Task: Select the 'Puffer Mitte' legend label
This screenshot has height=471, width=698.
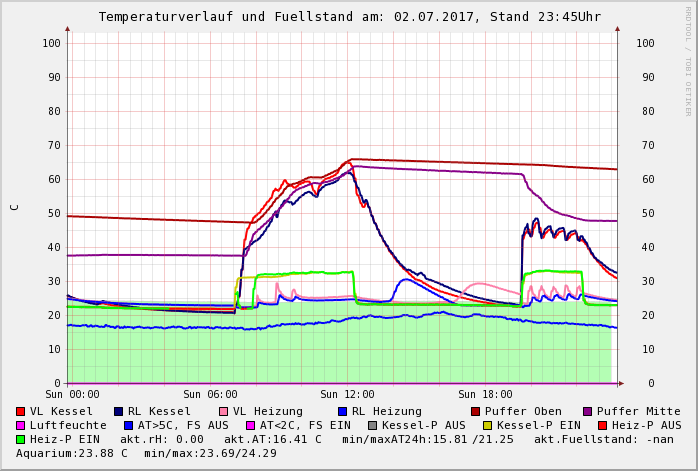Action: 639,411
